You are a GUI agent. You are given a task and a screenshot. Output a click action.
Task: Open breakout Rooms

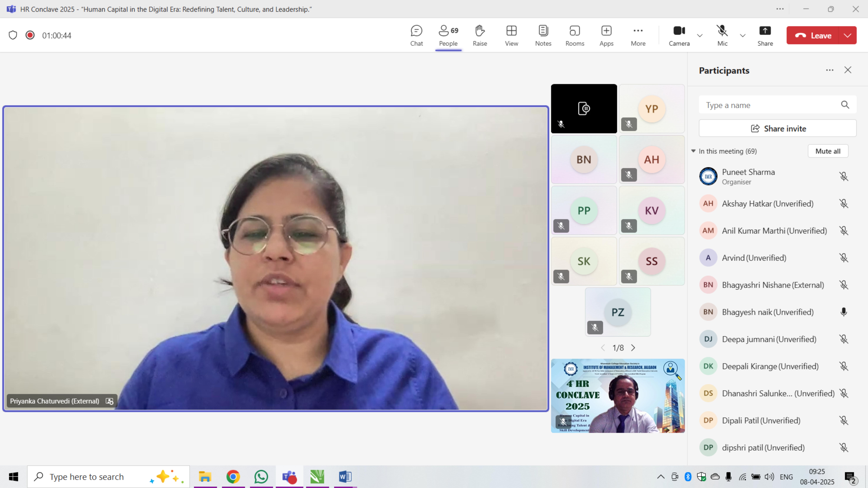pyautogui.click(x=575, y=35)
